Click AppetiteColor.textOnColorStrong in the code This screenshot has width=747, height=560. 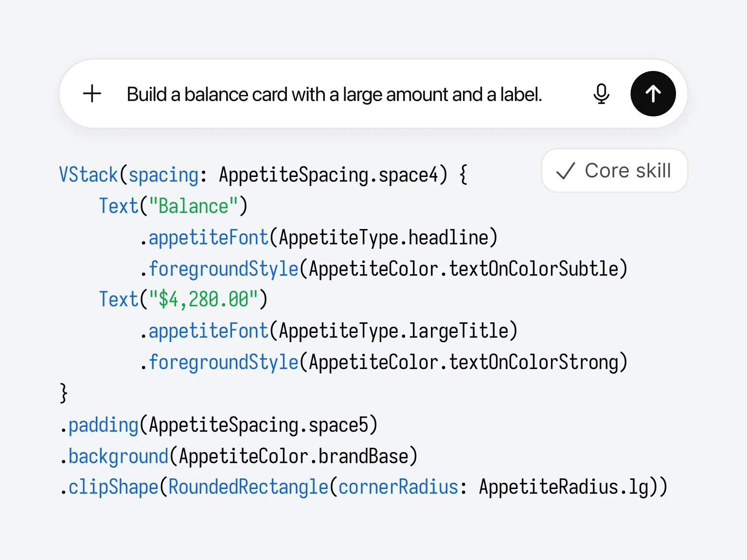pos(463,363)
